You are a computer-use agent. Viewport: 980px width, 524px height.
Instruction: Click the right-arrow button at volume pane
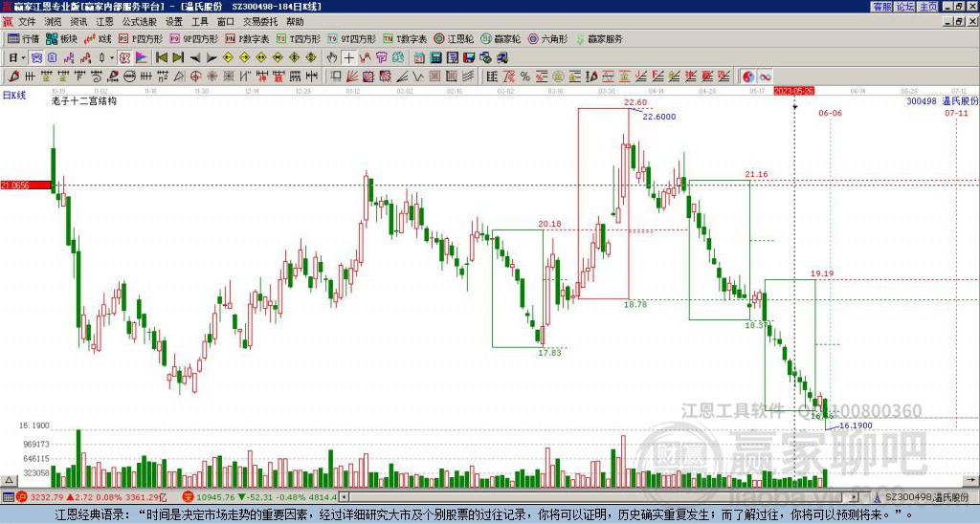click(x=972, y=481)
